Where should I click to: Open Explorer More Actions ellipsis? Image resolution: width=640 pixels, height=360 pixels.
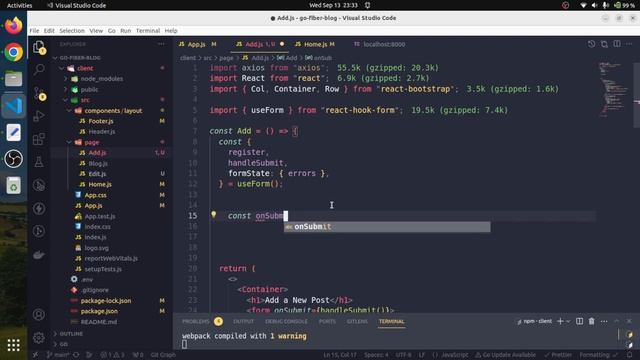coord(162,44)
